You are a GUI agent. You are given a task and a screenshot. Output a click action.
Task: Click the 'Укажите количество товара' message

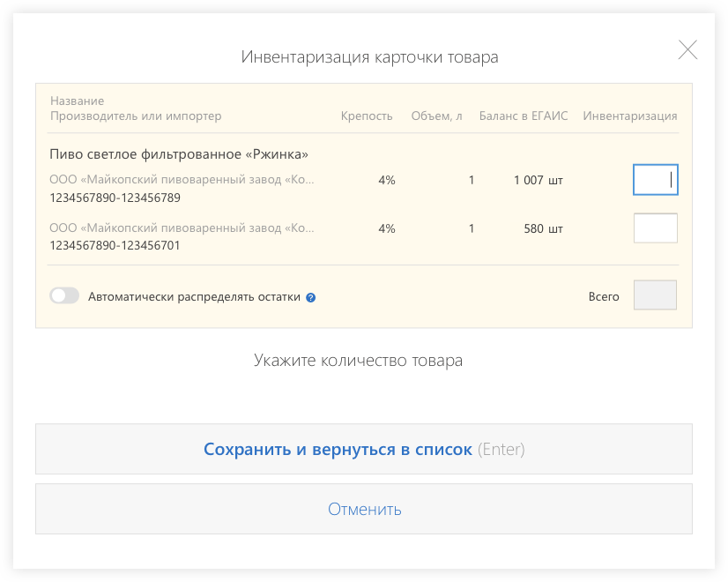pyautogui.click(x=358, y=361)
